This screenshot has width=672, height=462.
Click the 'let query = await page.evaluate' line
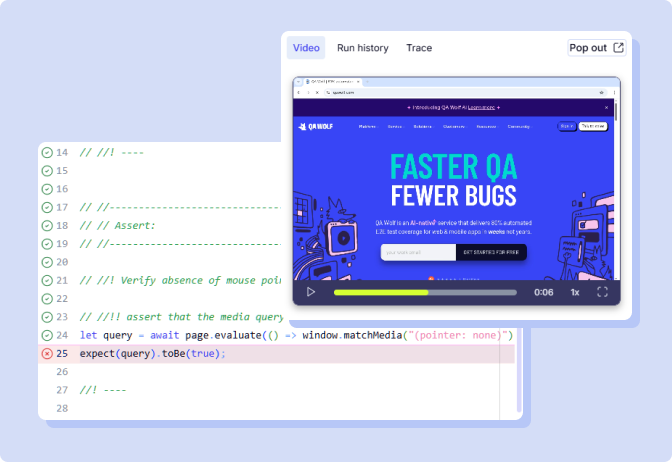click(x=296, y=335)
